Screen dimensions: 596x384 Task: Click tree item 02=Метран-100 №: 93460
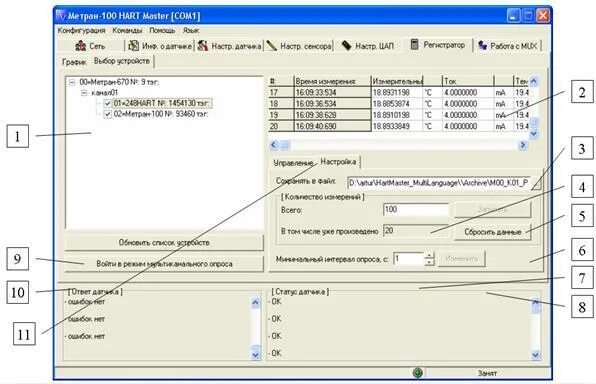(161, 114)
